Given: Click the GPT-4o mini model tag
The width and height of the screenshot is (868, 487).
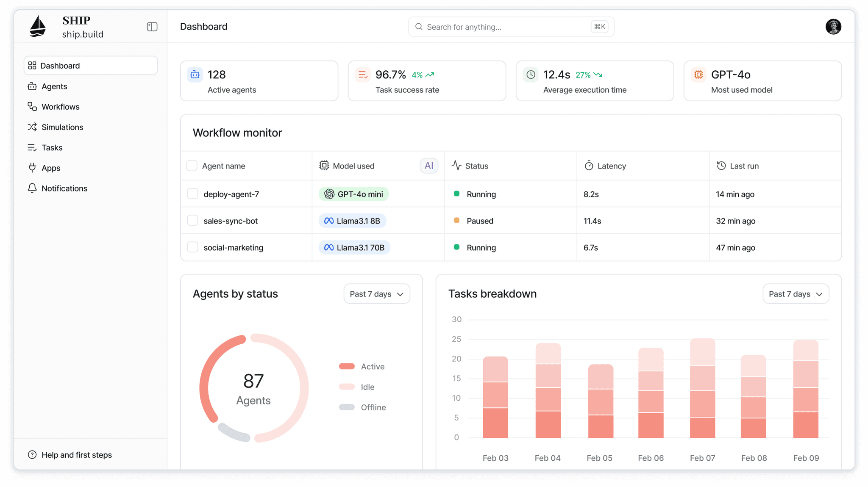Looking at the screenshot, I should [353, 194].
